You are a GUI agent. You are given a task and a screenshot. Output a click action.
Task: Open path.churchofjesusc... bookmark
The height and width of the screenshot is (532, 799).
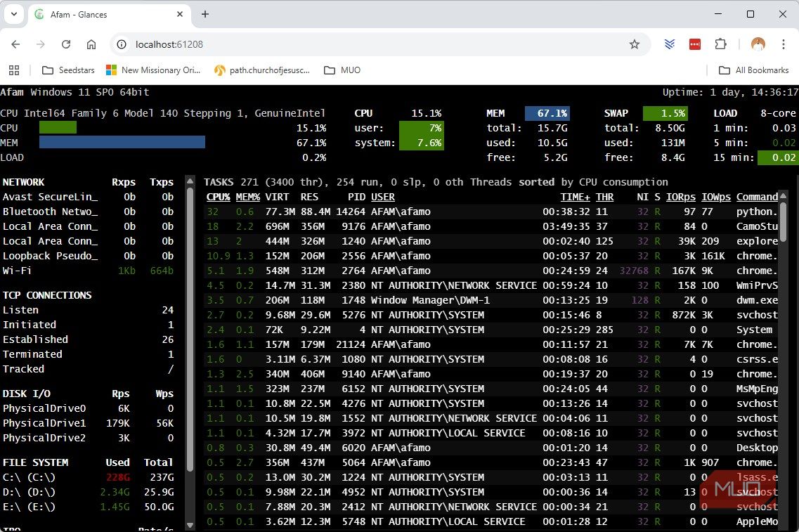pos(262,70)
